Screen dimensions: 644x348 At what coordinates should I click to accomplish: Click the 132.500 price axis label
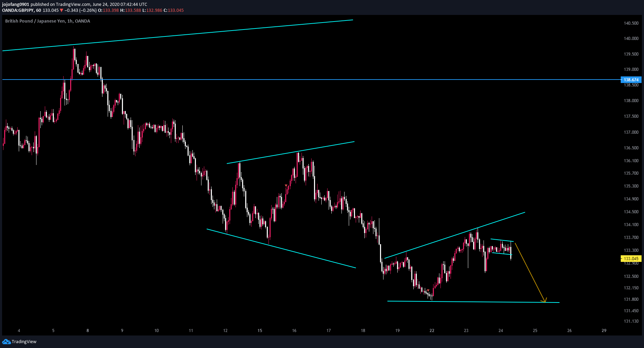631,276
